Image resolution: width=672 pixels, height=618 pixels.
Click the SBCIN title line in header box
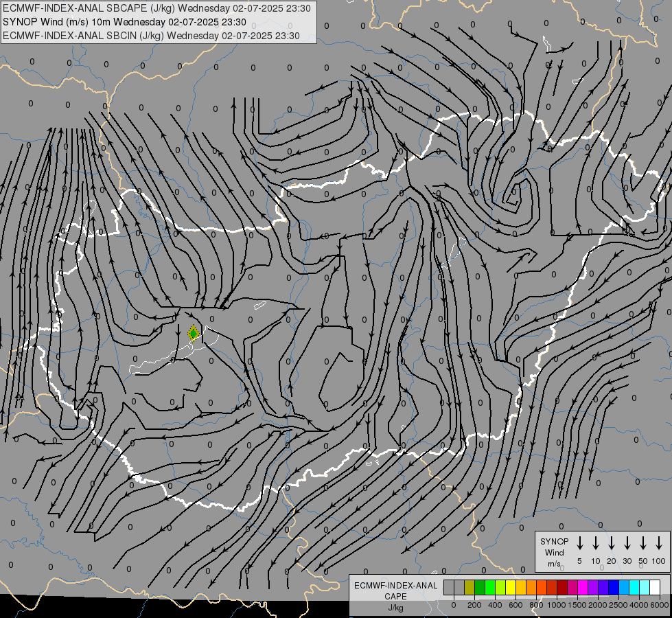151,36
